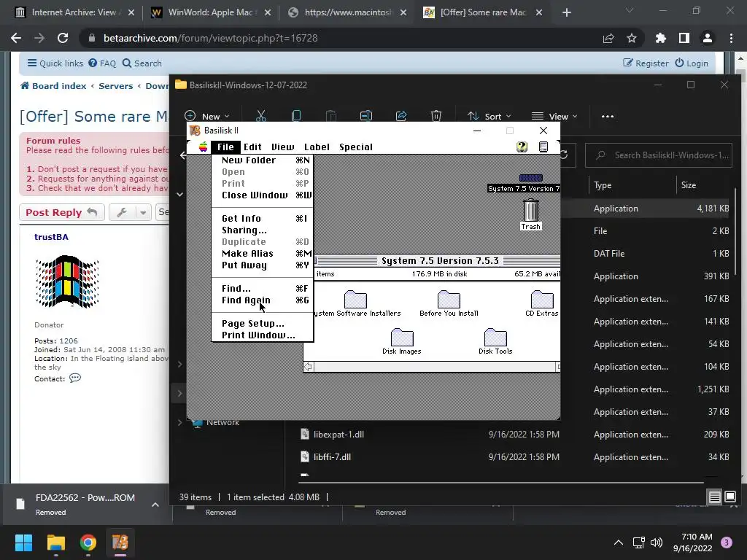This screenshot has height=560, width=747.
Task: Switch to the WinWorld Apple Mac tab
Action: click(x=209, y=12)
